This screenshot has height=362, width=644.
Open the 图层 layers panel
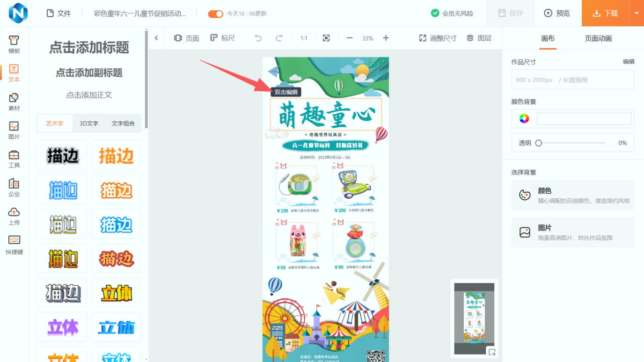pos(479,38)
